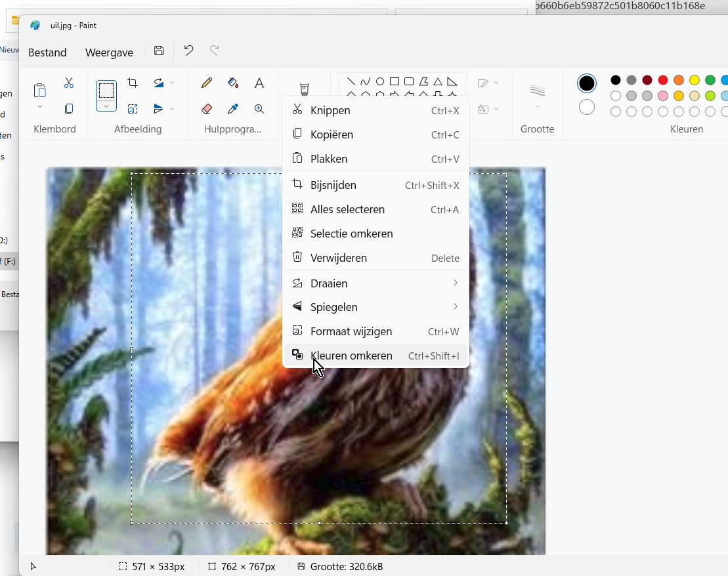This screenshot has width=728, height=576.
Task: Select the Pencil tool
Action: pos(207,83)
